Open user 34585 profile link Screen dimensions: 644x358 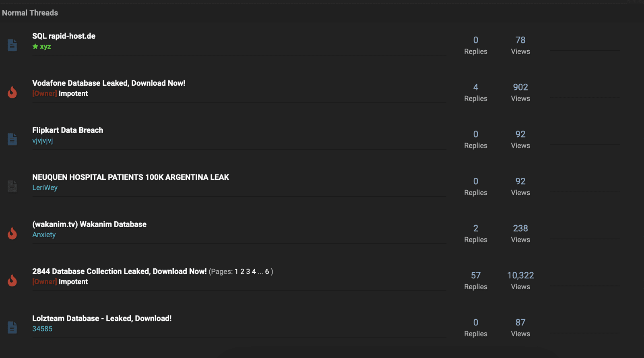42,329
